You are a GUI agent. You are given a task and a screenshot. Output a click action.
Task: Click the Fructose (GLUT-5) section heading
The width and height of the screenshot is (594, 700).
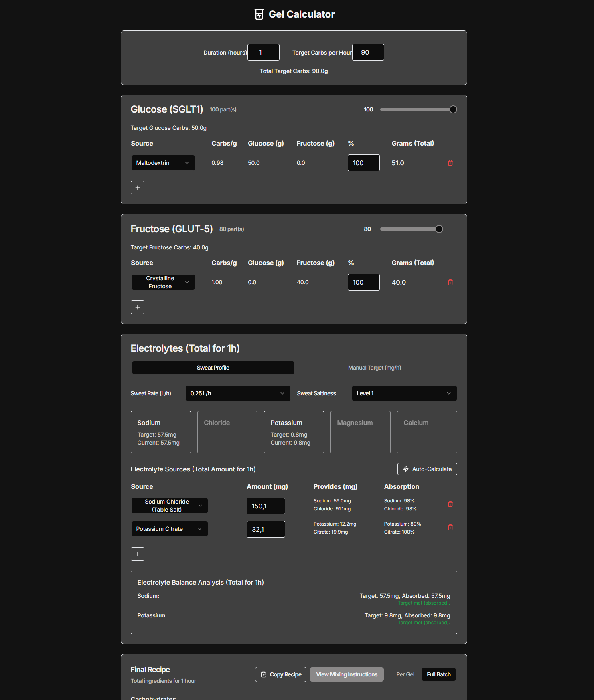point(172,229)
